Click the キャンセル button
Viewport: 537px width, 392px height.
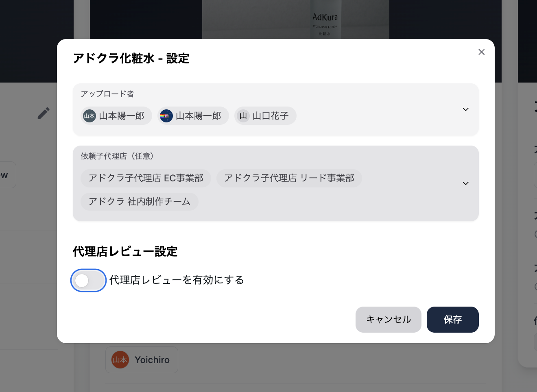[388, 320]
